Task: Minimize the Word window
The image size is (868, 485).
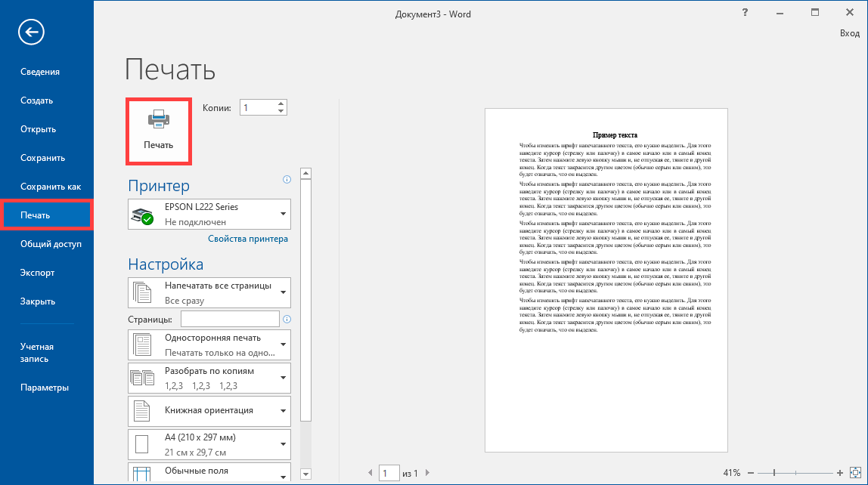Action: 780,13
